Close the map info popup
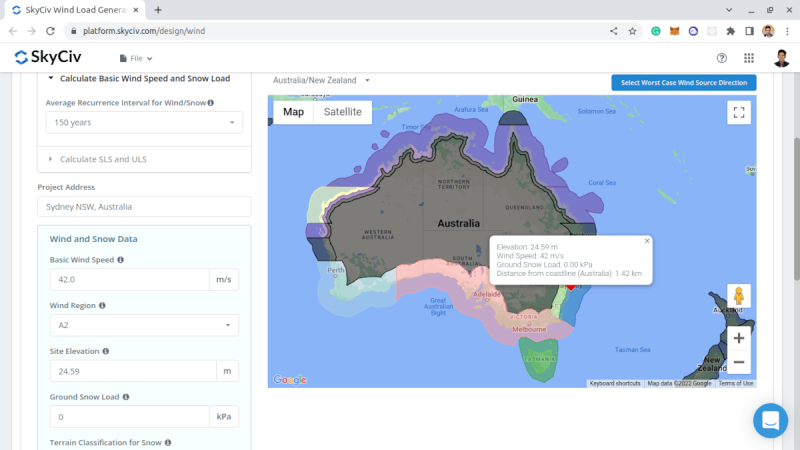This screenshot has width=800, height=450. coord(647,241)
